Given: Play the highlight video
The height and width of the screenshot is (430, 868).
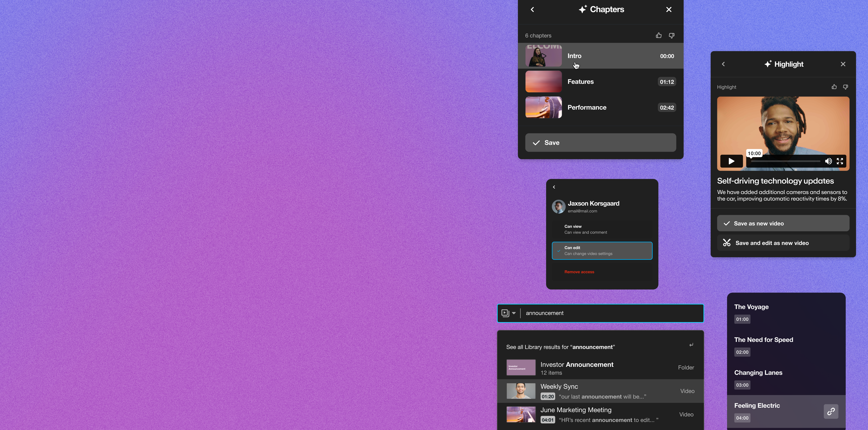Looking at the screenshot, I should click(x=731, y=161).
